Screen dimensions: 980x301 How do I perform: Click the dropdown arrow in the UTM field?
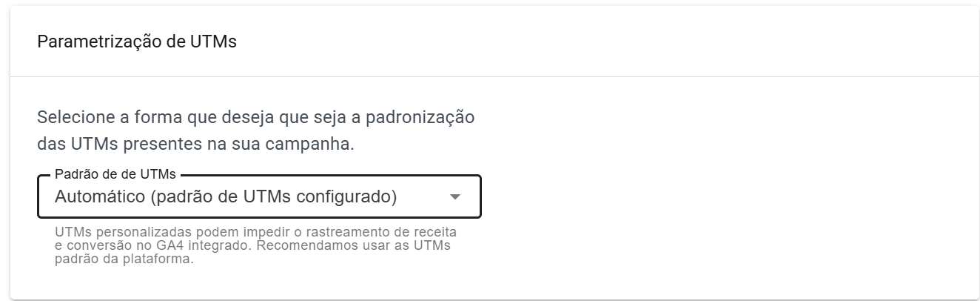(x=455, y=197)
